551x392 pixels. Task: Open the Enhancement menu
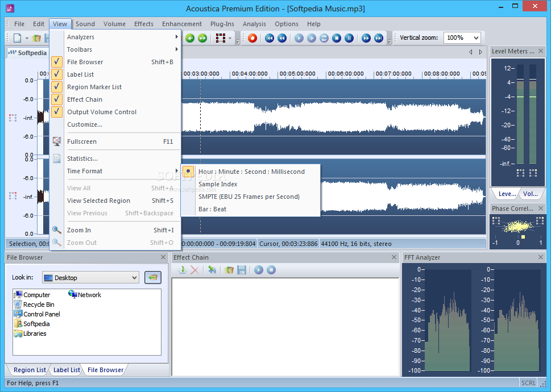point(181,24)
